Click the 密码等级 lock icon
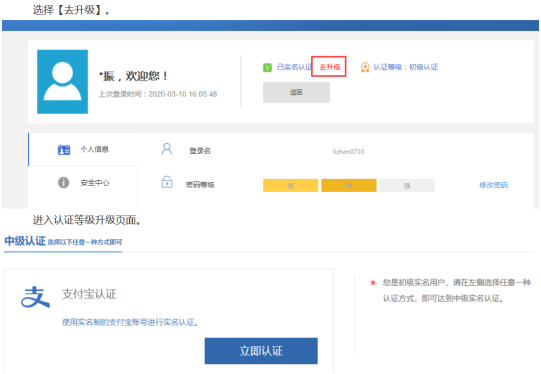This screenshot has height=374, width=541. (167, 182)
